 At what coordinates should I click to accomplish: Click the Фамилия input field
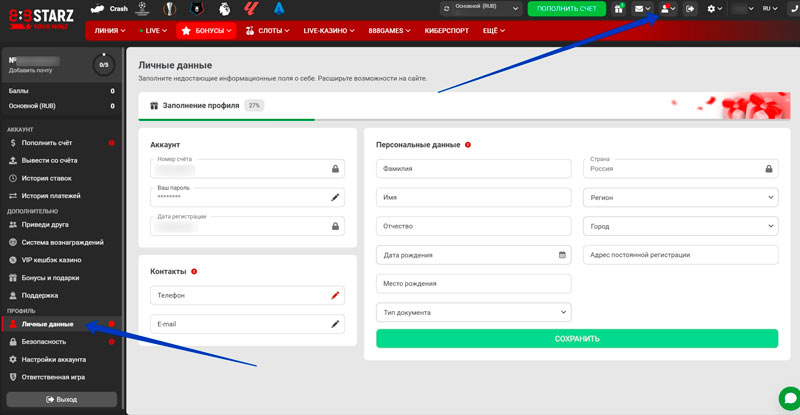pyautogui.click(x=473, y=169)
